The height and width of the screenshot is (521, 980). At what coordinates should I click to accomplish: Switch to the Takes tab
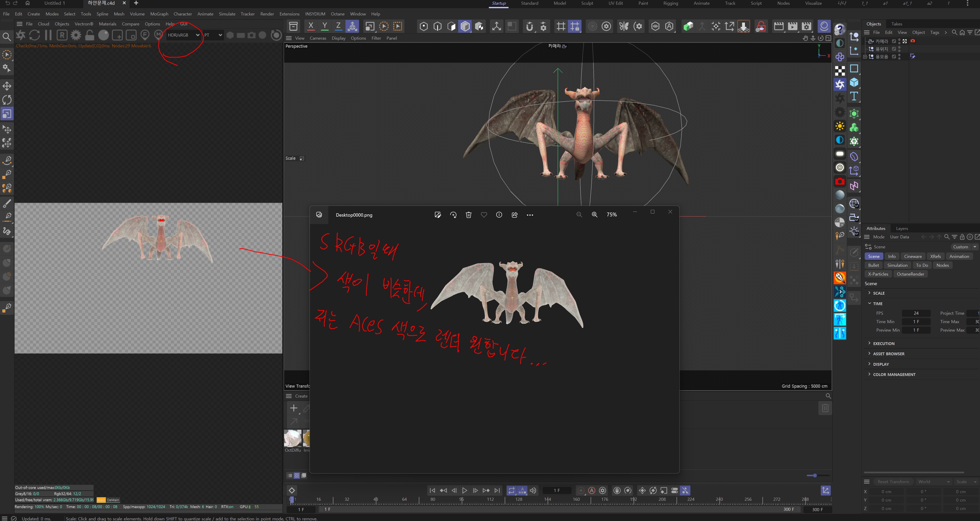[x=896, y=24]
